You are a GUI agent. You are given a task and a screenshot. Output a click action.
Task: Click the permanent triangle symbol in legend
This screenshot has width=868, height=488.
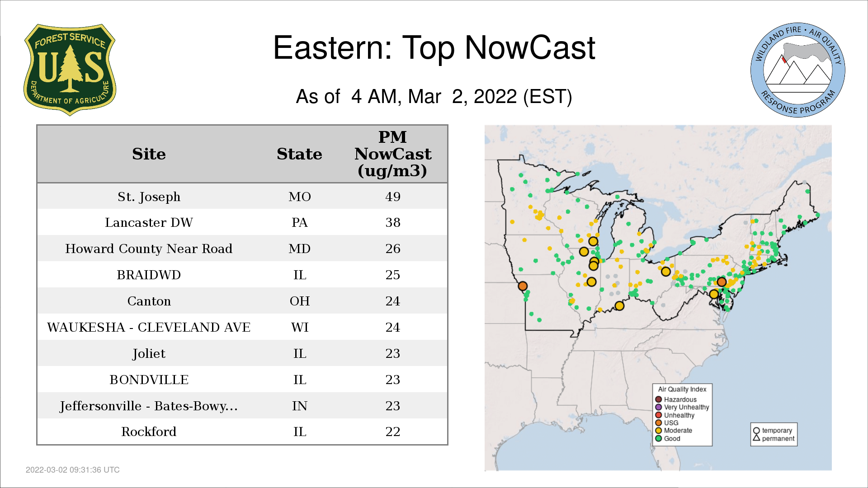[x=756, y=438]
